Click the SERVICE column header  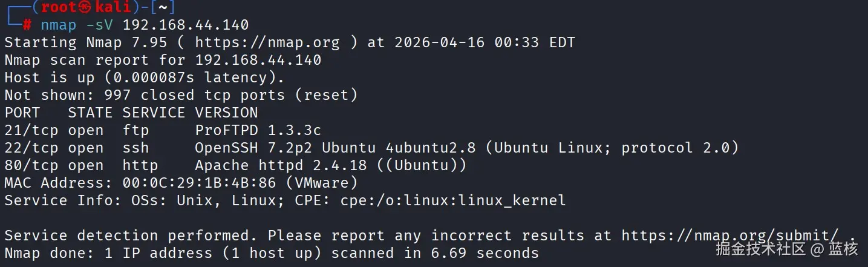[x=154, y=113]
